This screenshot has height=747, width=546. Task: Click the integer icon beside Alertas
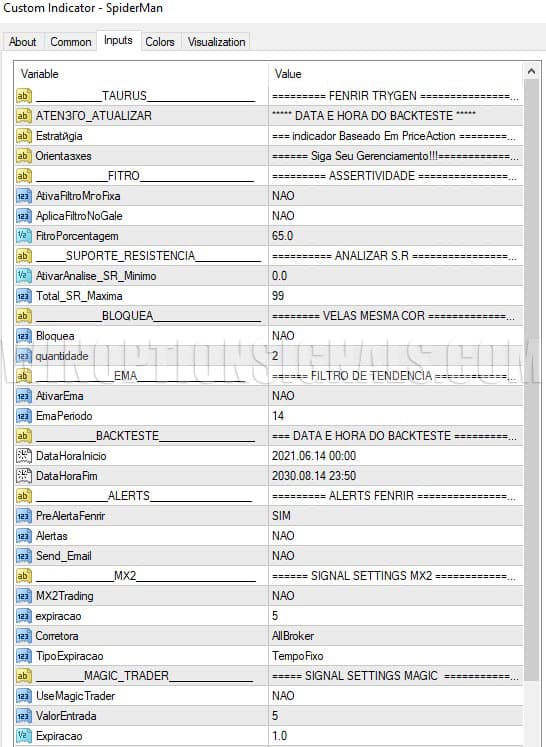(23, 536)
